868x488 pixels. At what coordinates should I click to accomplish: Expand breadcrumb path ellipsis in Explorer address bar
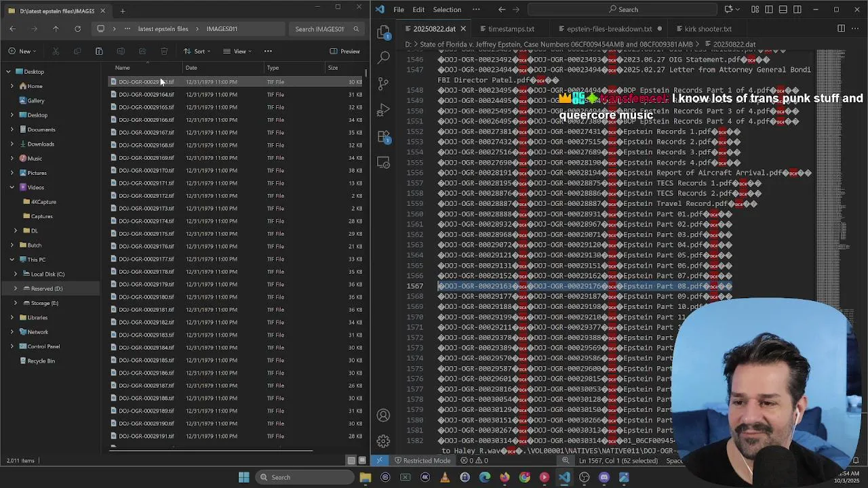(127, 29)
